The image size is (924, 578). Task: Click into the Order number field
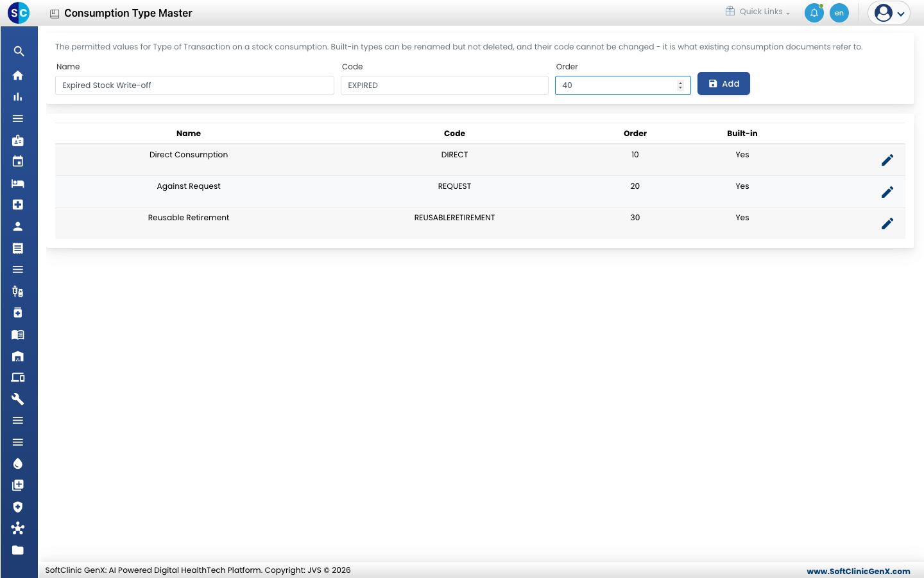click(x=623, y=85)
